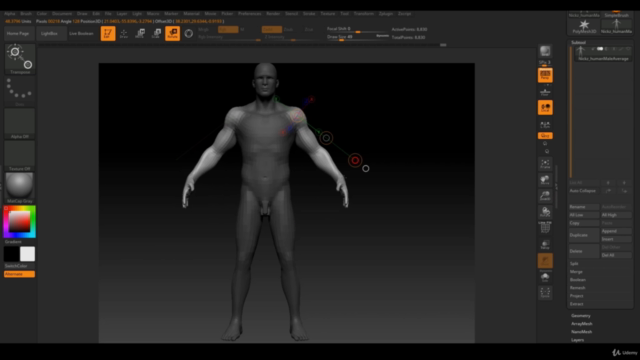Viewport: 640px width, 360px height.
Task: Toggle the orange Alternate button
Action: point(20,274)
